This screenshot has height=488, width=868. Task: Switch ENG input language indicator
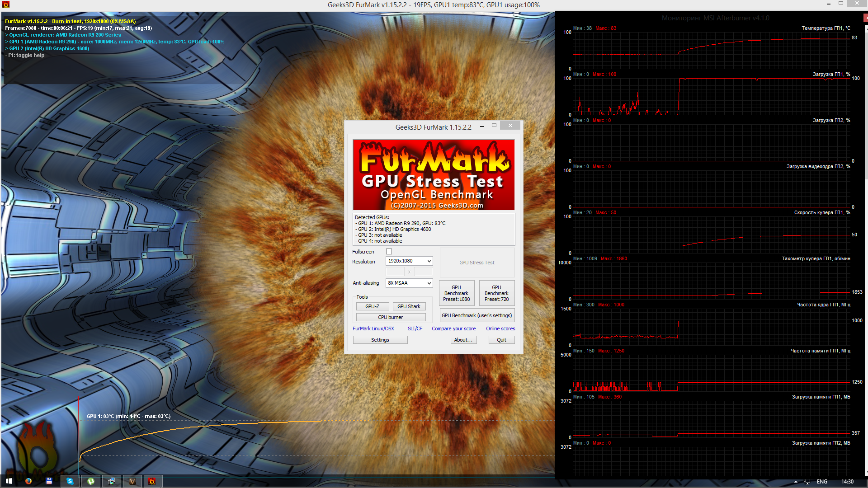822,482
